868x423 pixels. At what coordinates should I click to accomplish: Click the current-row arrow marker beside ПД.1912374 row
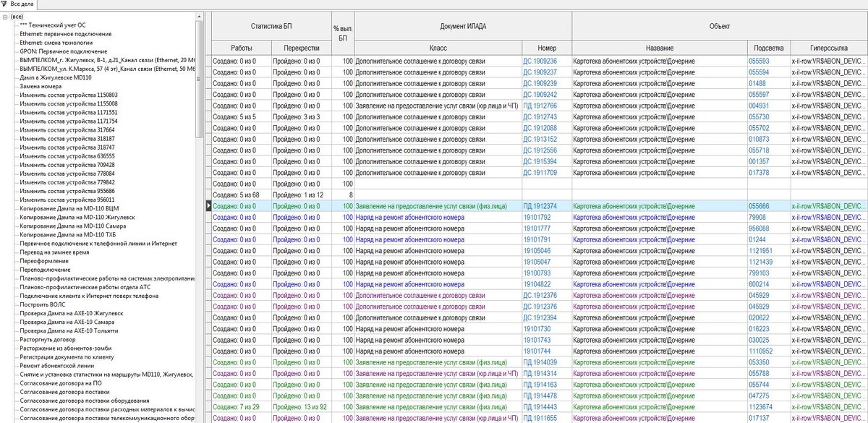point(209,206)
